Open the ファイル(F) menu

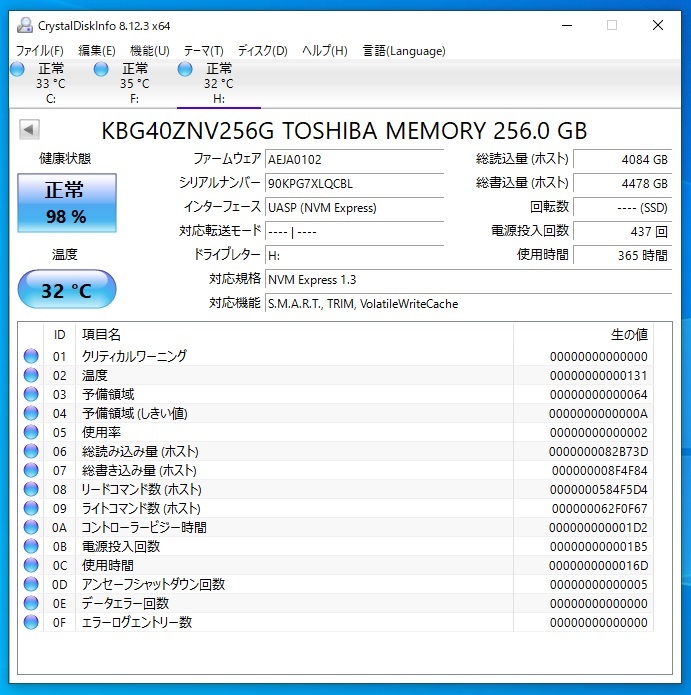[x=39, y=51]
